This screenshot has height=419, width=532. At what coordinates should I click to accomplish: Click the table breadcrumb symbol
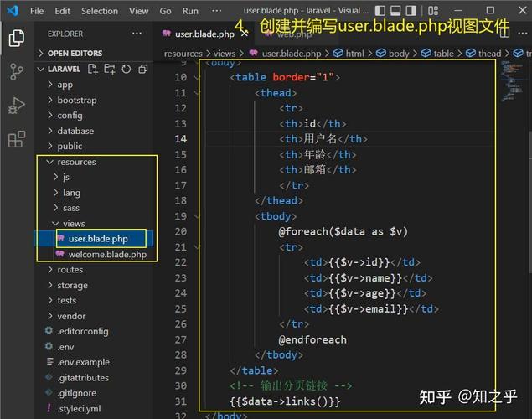[437, 54]
